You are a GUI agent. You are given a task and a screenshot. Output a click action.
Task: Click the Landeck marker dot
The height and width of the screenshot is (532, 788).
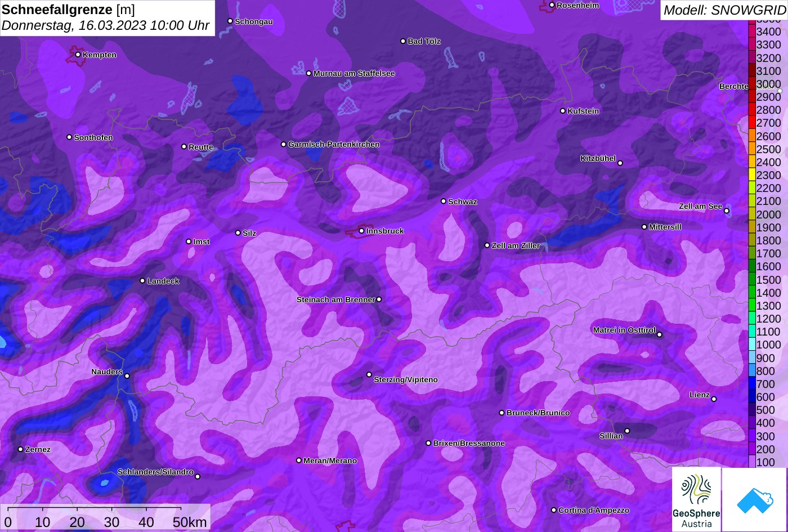point(142,280)
